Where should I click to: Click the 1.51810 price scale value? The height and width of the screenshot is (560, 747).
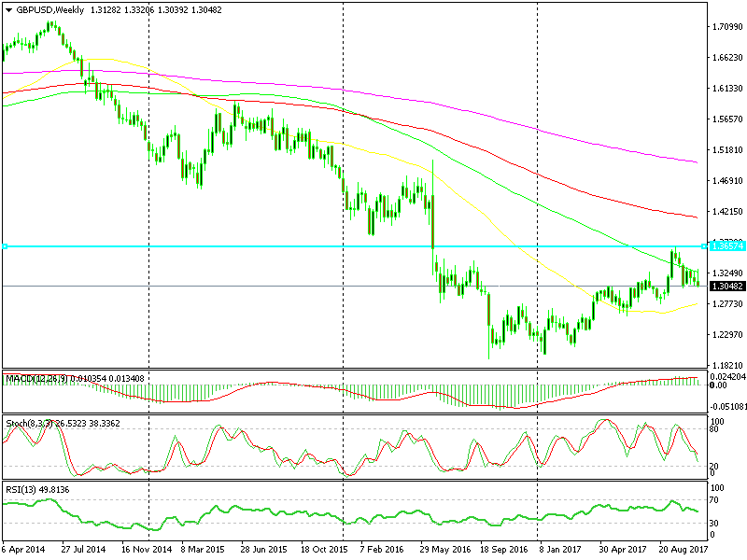click(x=727, y=150)
